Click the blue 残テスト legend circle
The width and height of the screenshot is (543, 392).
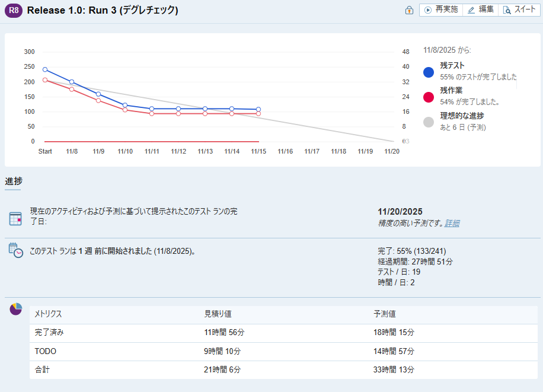[429, 72]
